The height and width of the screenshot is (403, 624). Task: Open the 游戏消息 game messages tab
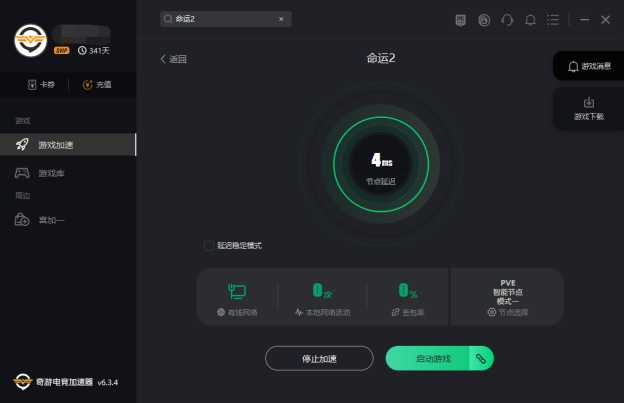[589, 66]
